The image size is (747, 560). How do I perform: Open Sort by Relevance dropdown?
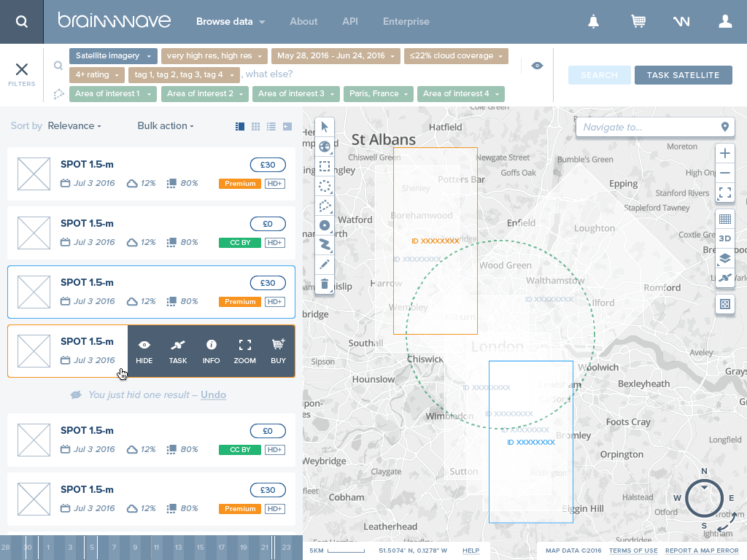74,125
